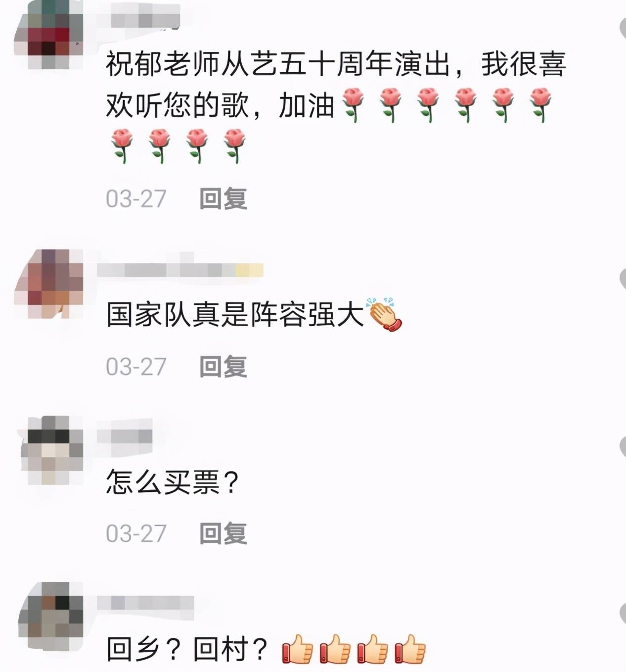Select the comment text 怎么买票？
This screenshot has height=672, width=626.
173,482
